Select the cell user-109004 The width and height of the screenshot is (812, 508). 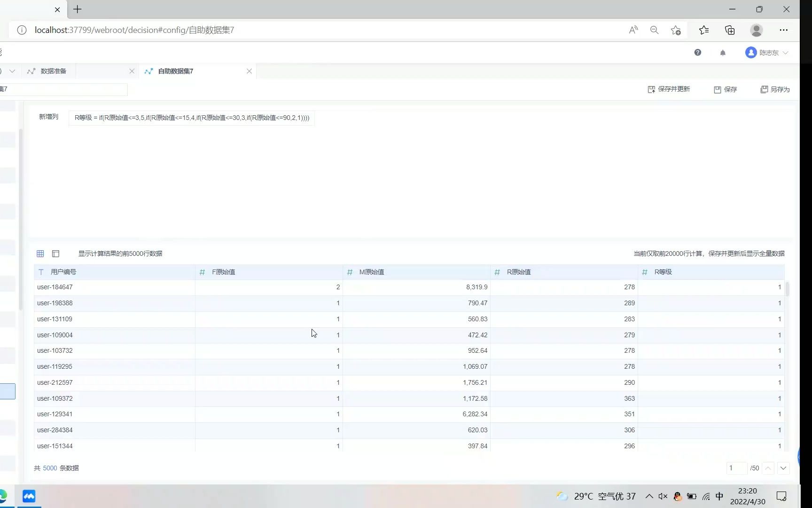click(x=114, y=335)
